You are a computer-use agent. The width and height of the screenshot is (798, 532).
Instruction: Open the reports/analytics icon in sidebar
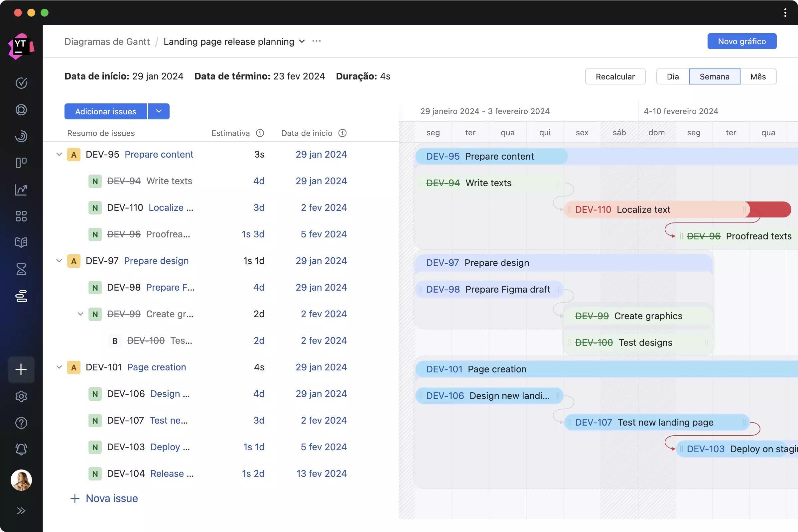21,189
